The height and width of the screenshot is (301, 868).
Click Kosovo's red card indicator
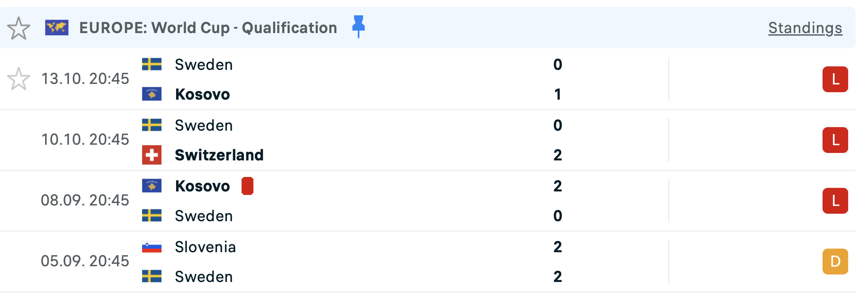point(247,186)
